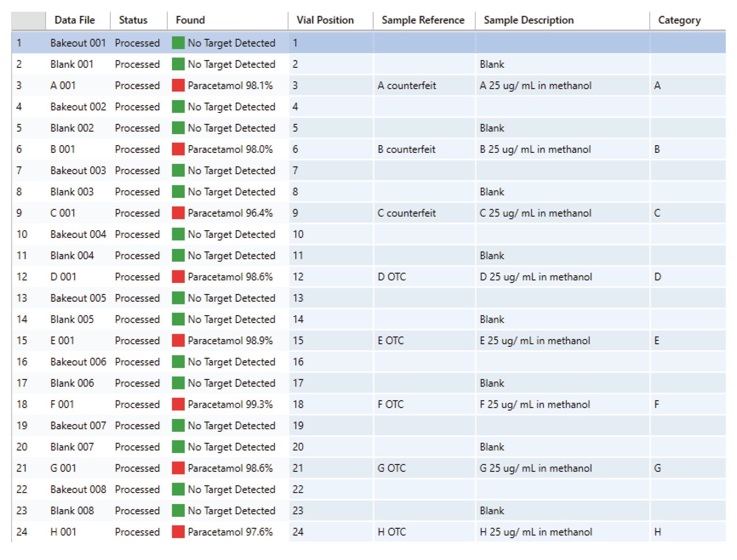Click the Sample Description column header

[x=528, y=20]
